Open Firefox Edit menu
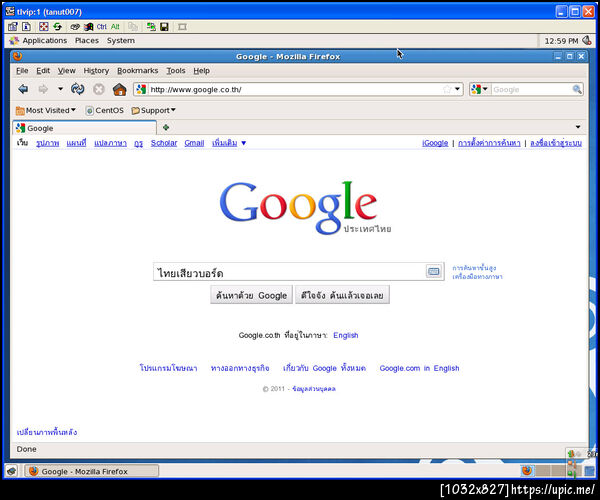The height and width of the screenshot is (500, 600). [43, 71]
